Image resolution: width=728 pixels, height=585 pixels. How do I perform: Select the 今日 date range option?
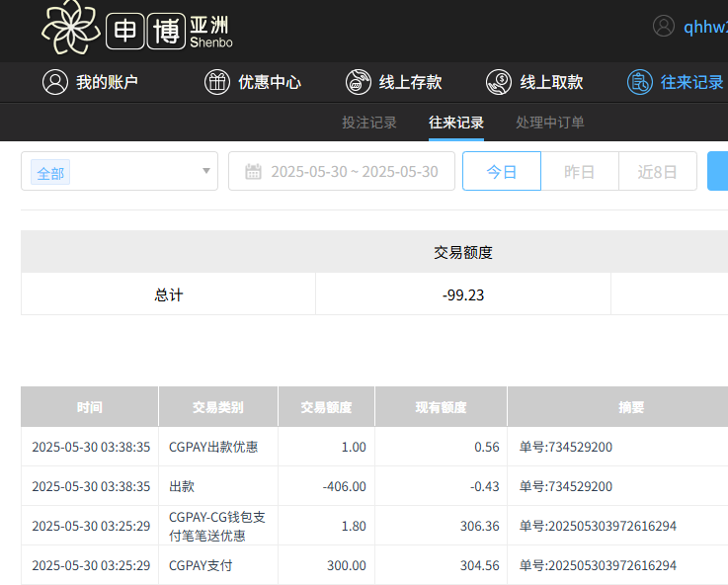click(502, 171)
